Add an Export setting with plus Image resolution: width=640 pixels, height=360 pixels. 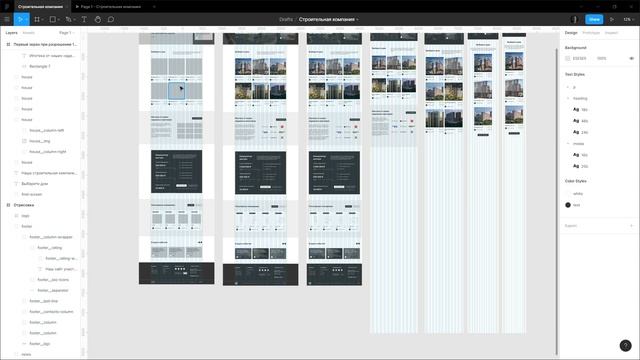click(x=631, y=226)
